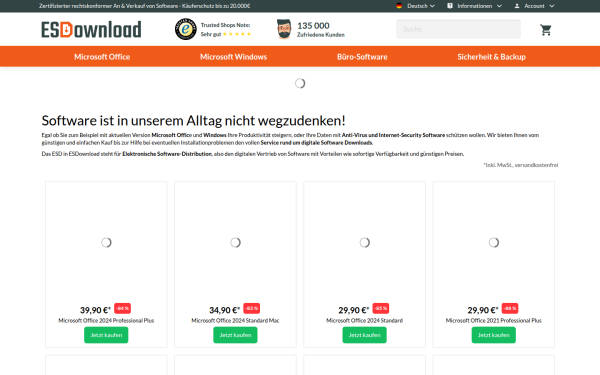Click the -84 % discount badge

click(122, 308)
